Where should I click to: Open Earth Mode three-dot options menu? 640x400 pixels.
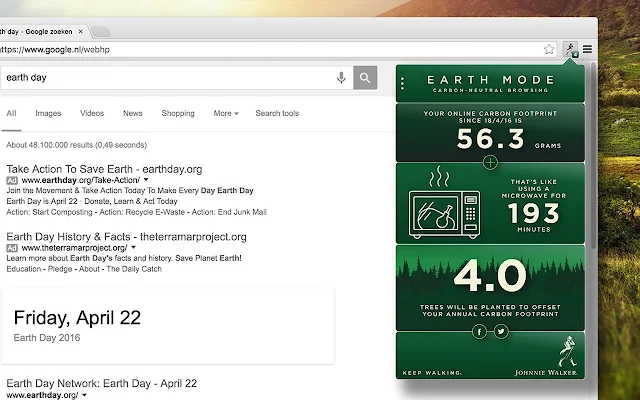[402, 84]
